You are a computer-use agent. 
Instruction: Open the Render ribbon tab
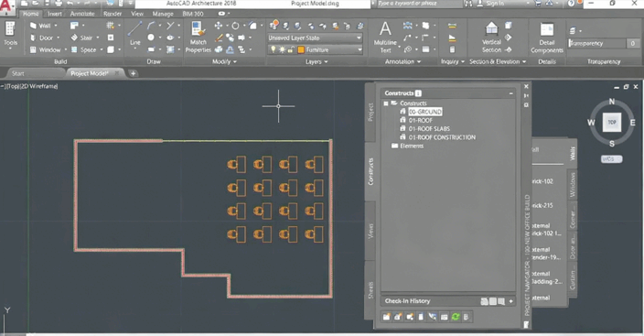(x=113, y=14)
